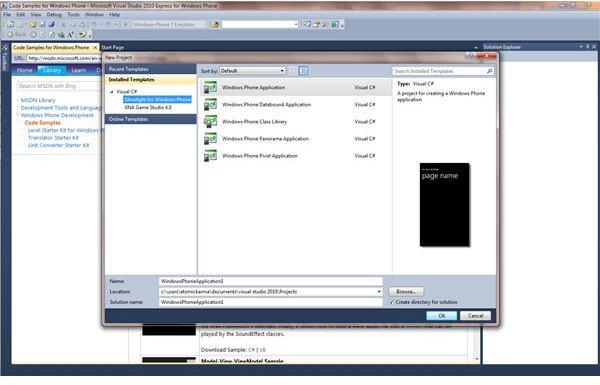Click the Windows Phone Class Library icon
Image resolution: width=600 pixels, height=385 pixels.
pos(210,122)
